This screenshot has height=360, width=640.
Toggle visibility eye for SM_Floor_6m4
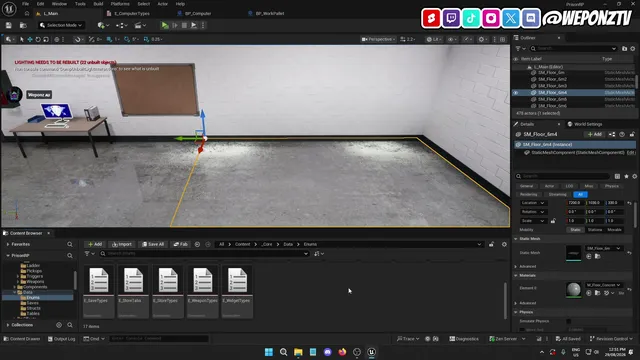[516, 93]
